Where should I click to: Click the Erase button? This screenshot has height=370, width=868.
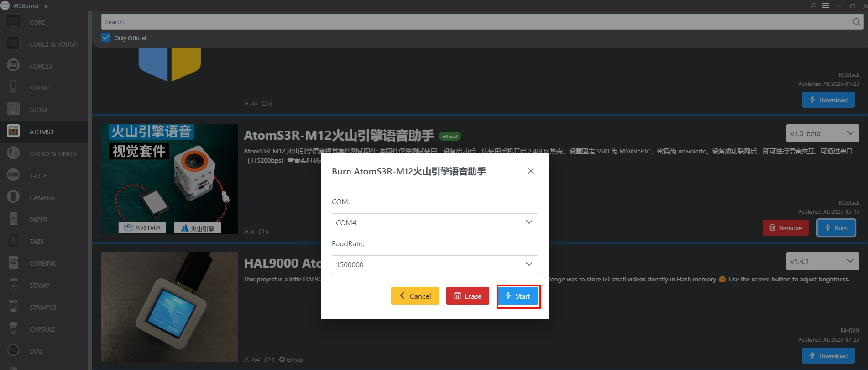[x=467, y=296]
